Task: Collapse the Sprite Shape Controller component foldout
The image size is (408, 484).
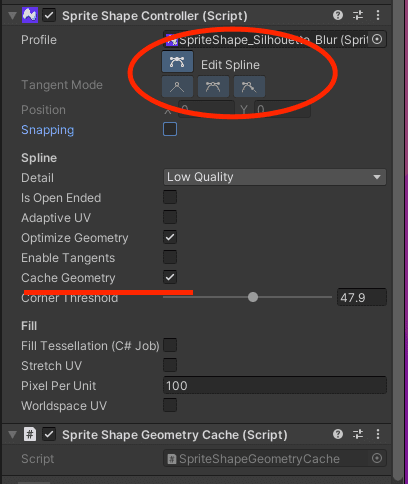Action: coord(12,16)
